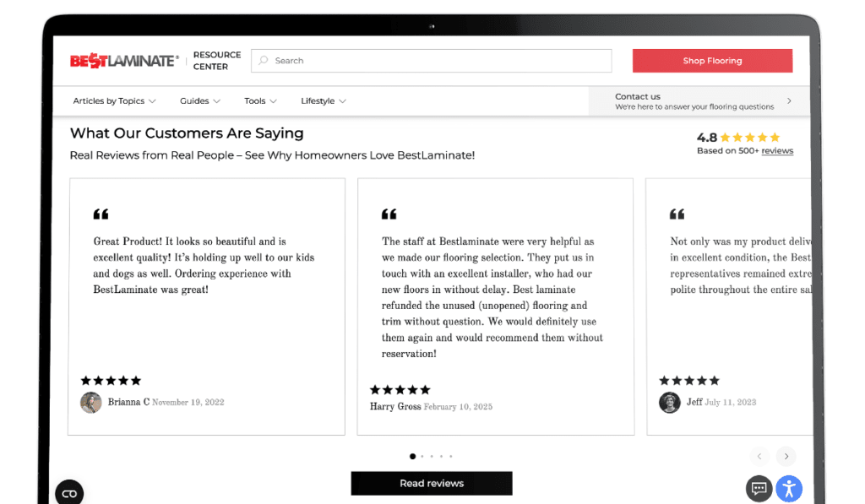865x504 pixels.
Task: Expand the Articles by Topics menu
Action: point(115,101)
